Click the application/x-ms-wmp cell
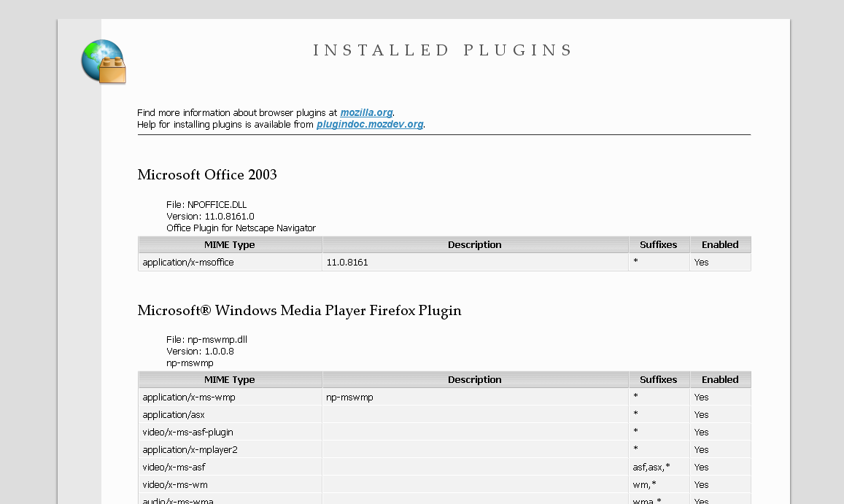Image resolution: width=844 pixels, height=504 pixels. 231,398
